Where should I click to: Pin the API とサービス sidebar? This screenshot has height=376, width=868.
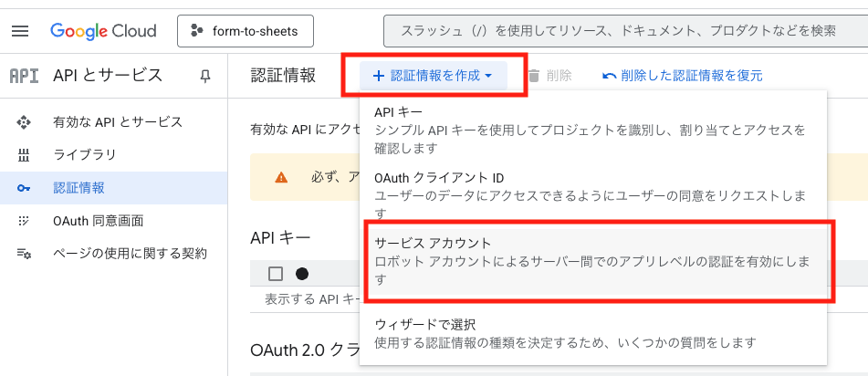click(x=205, y=76)
